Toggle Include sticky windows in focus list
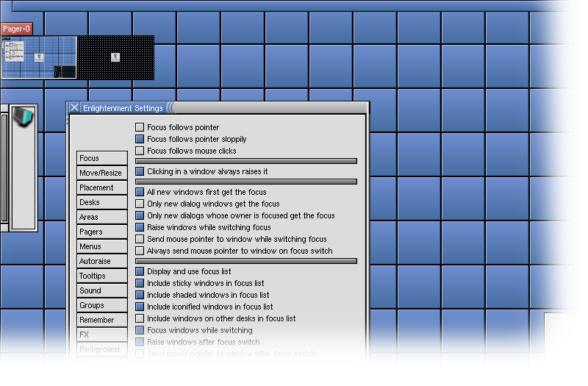588x386 pixels. coord(140,283)
